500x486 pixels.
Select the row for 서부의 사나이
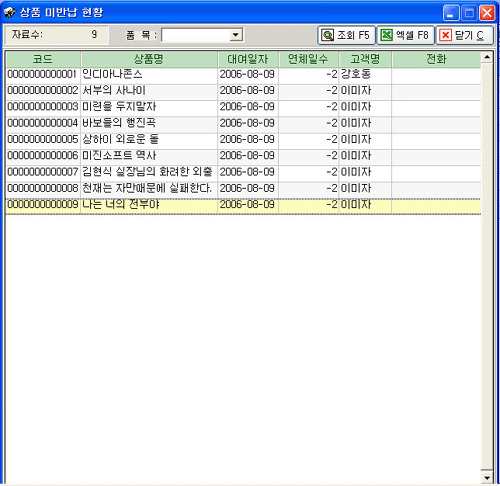(x=243, y=90)
